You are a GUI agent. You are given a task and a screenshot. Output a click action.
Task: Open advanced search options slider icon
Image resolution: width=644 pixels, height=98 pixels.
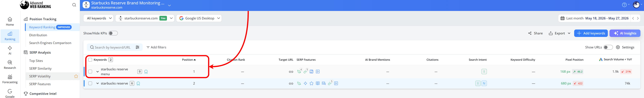click(x=137, y=47)
